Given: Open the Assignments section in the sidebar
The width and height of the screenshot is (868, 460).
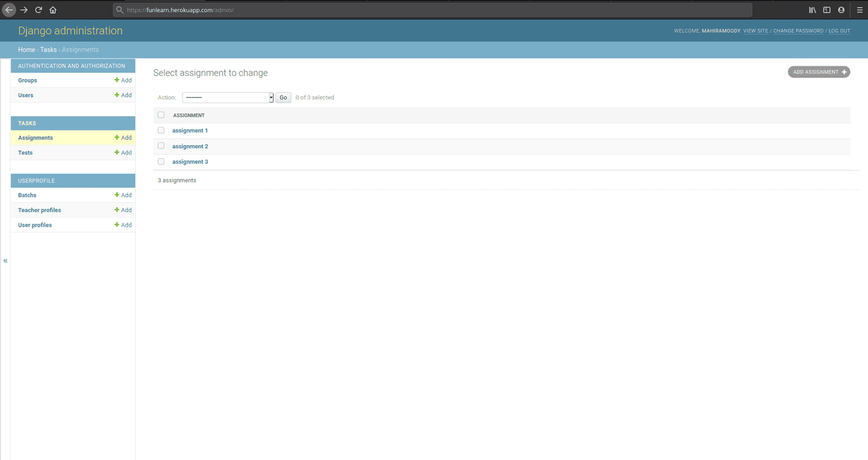Looking at the screenshot, I should click(36, 137).
